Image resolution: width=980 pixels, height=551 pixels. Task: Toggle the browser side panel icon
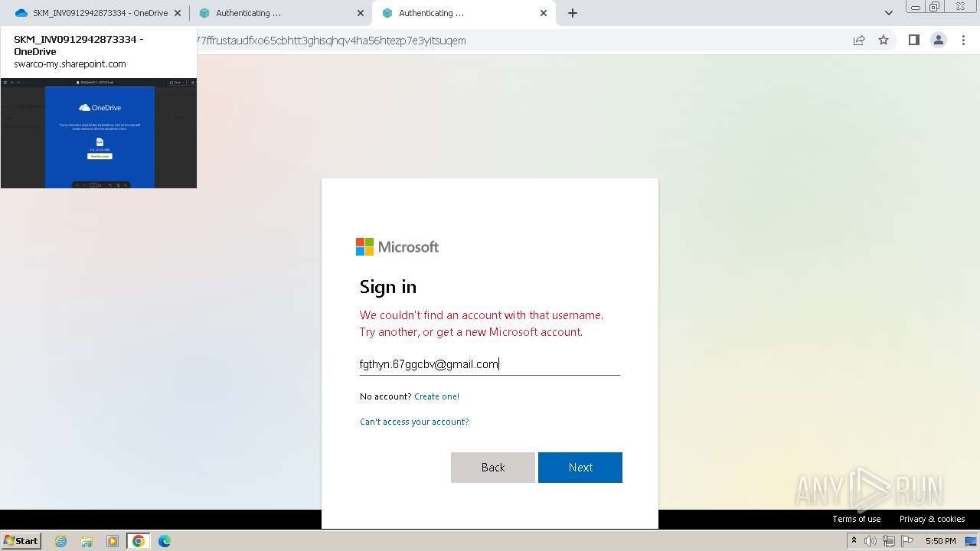coord(913,41)
